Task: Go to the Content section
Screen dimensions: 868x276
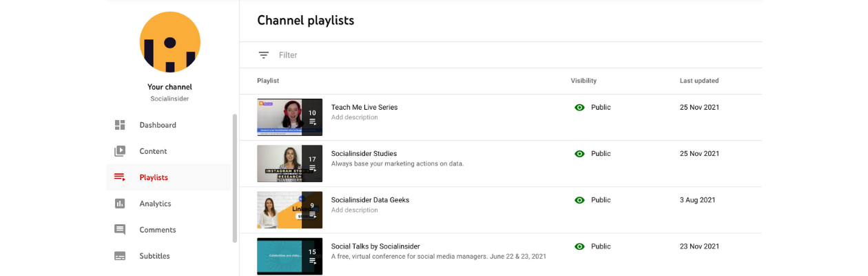Action: pos(169,151)
